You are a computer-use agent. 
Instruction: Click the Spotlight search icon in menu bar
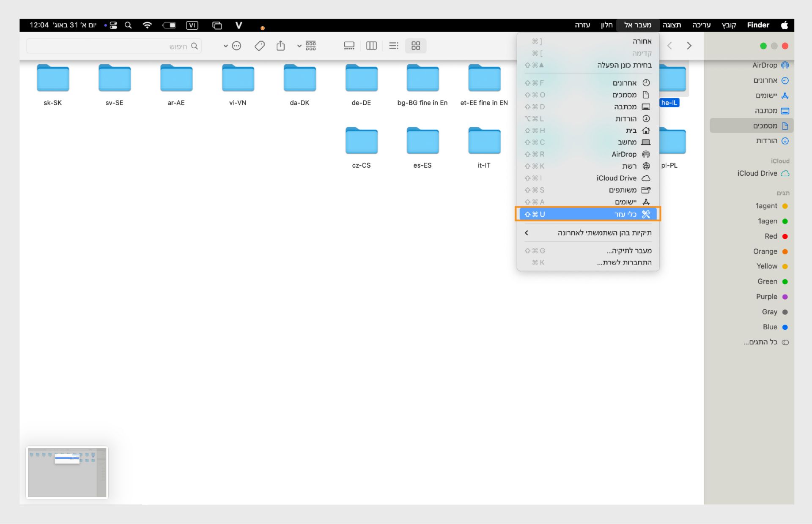pos(128,25)
